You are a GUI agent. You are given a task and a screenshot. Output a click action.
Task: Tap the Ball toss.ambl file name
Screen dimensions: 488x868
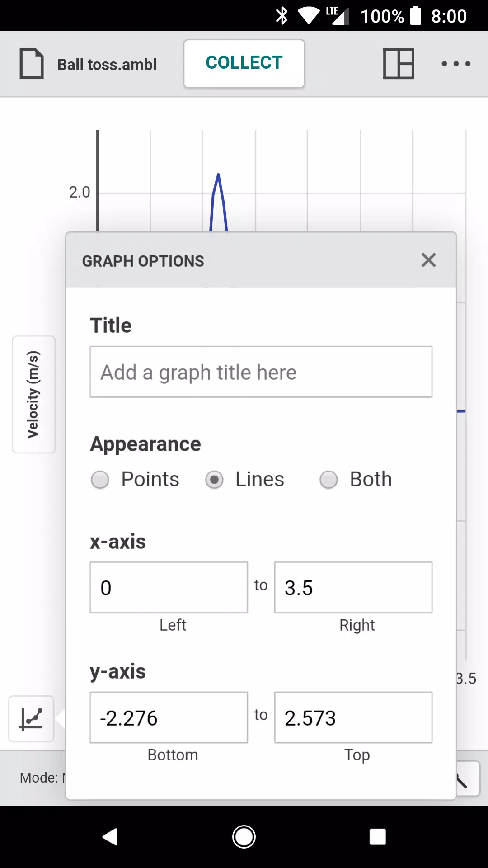pos(107,65)
